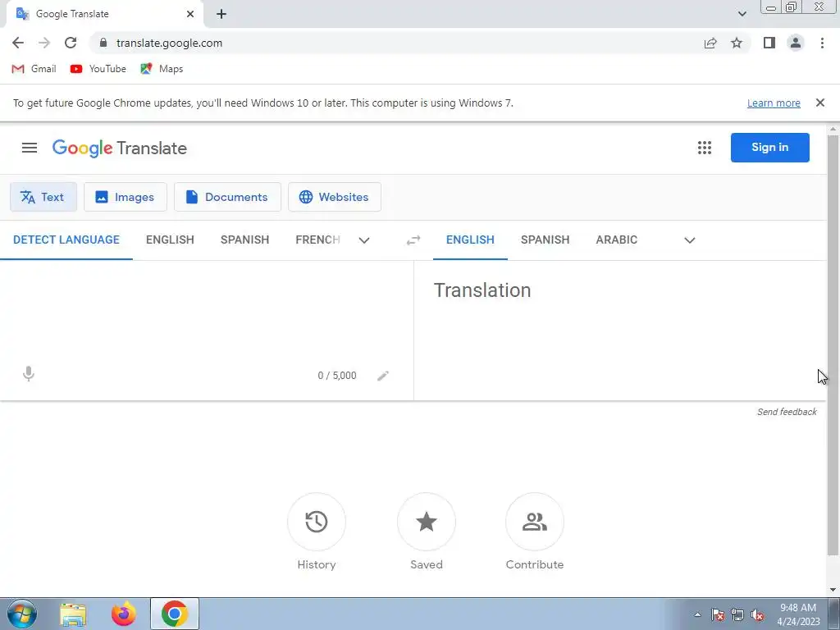Swap source and target languages
Image resolution: width=840 pixels, height=630 pixels.
point(413,240)
